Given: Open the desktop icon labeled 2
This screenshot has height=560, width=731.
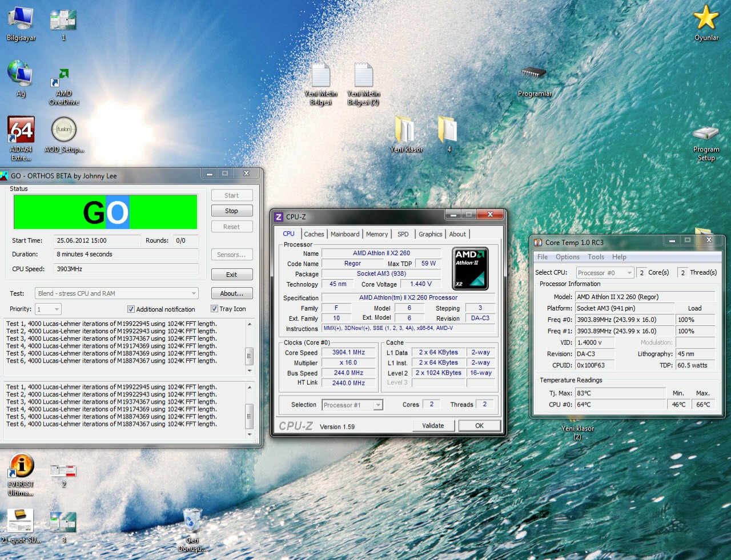Looking at the screenshot, I should pos(63,475).
